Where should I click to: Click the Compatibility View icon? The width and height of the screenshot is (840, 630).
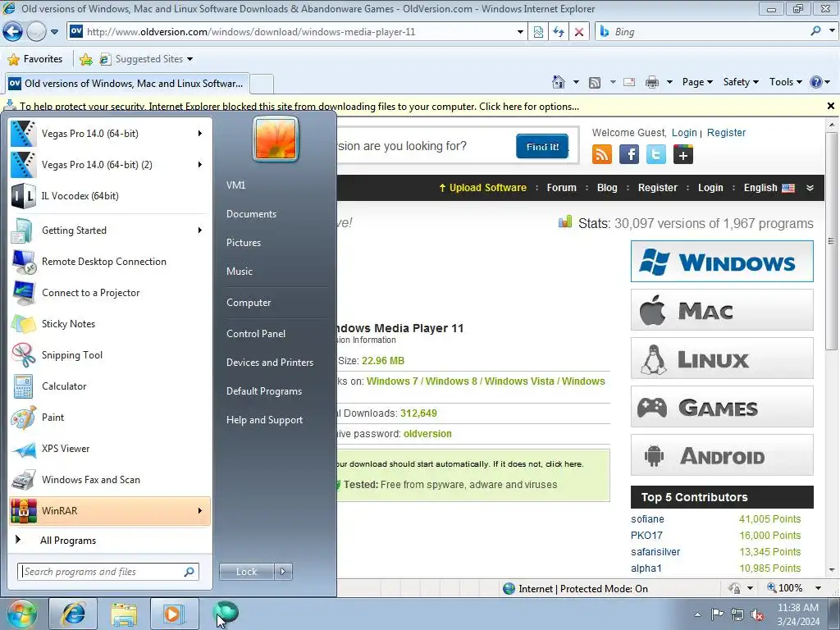[538, 32]
